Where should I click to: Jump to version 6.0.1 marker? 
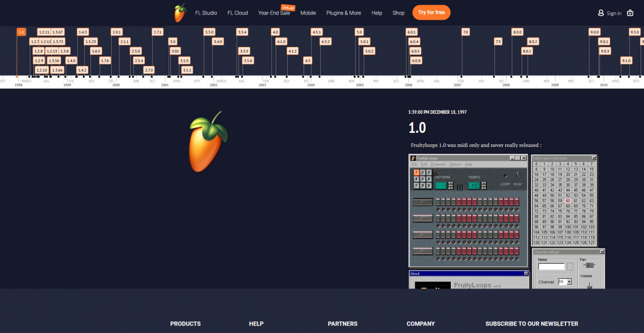point(412,32)
